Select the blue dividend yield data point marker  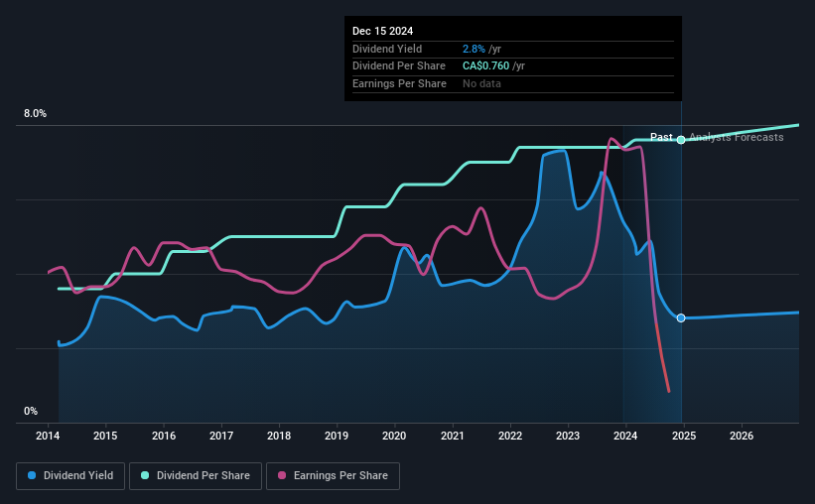coord(681,318)
